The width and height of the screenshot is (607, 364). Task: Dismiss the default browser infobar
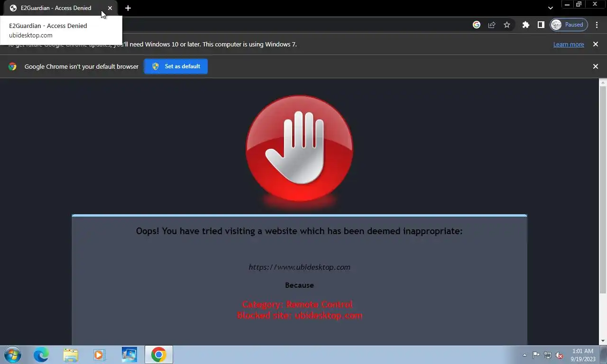tap(596, 66)
